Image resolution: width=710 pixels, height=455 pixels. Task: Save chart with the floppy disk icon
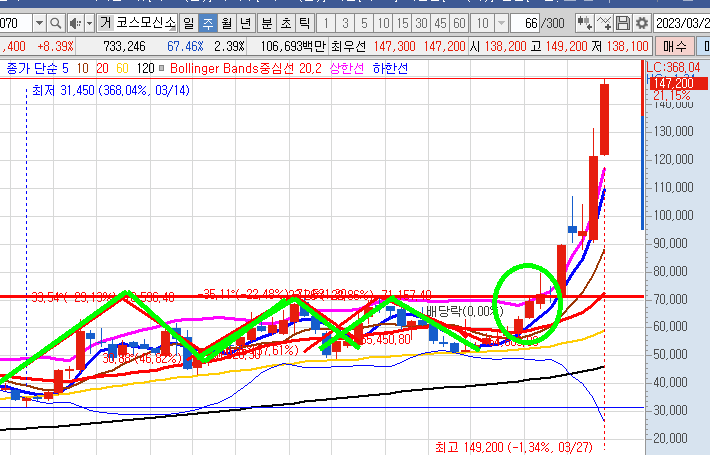click(x=624, y=22)
